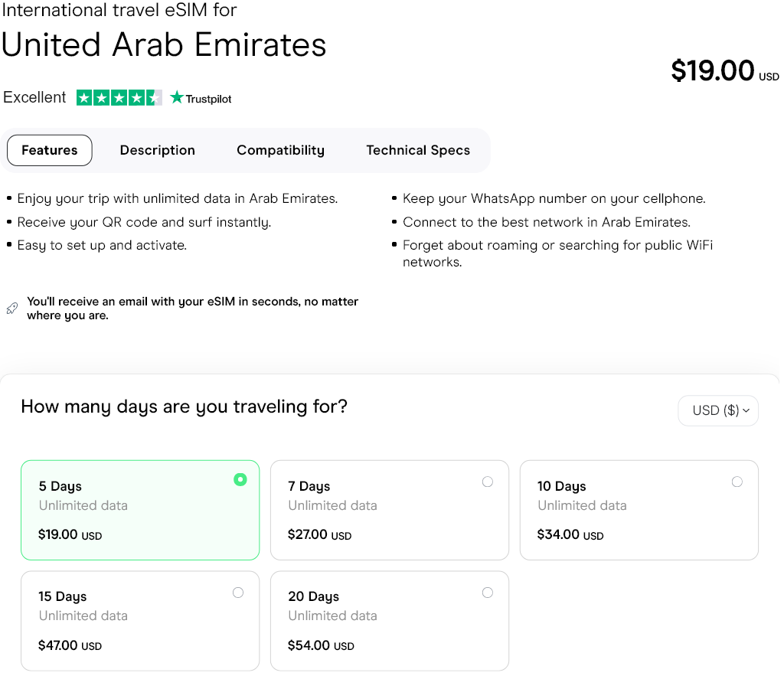Open the Compatibility tab
The height and width of the screenshot is (676, 784).
click(280, 150)
